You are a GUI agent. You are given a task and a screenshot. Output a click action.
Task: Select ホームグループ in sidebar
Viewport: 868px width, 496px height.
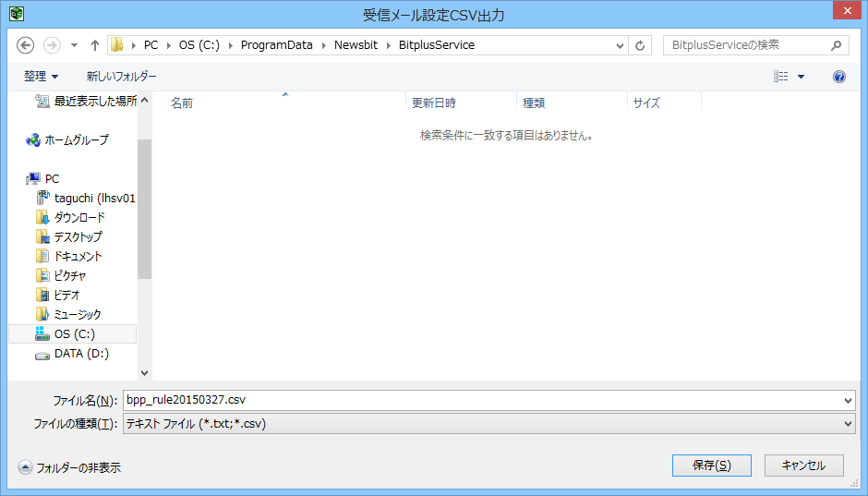coord(67,140)
